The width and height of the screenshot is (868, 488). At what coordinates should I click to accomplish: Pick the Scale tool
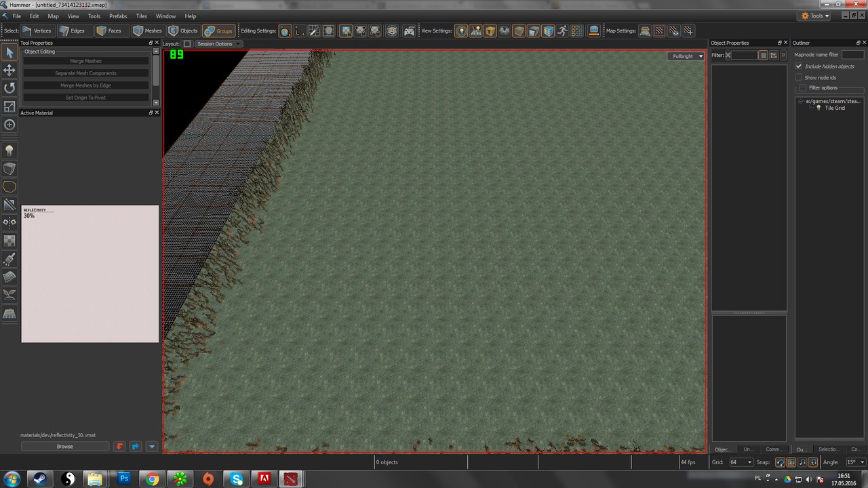pos(9,106)
